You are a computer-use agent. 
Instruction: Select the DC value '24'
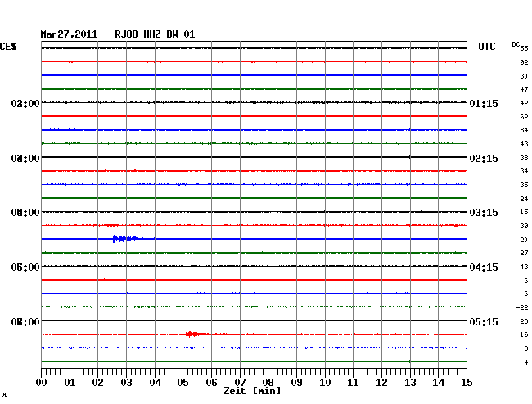pos(524,199)
